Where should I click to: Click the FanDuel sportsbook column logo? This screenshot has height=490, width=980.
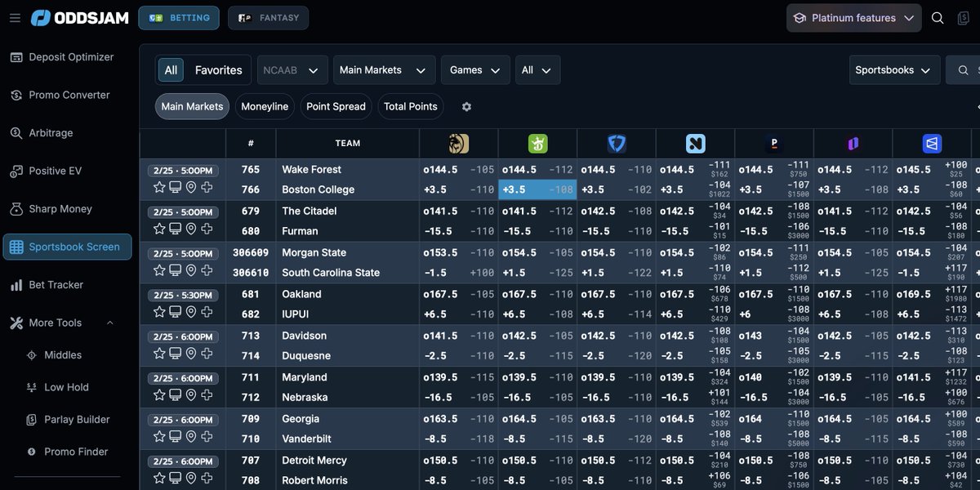617,143
